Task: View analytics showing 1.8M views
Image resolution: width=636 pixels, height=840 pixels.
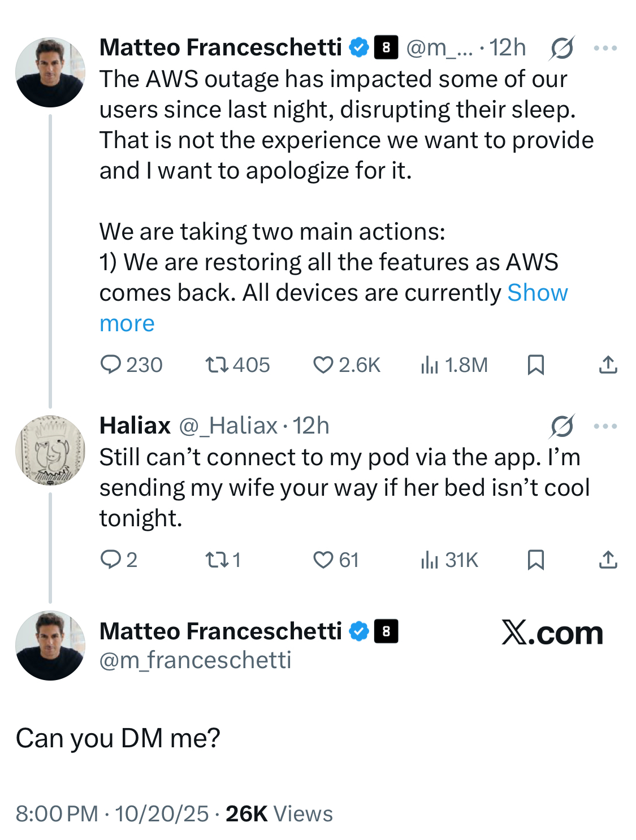Action: click(430, 365)
